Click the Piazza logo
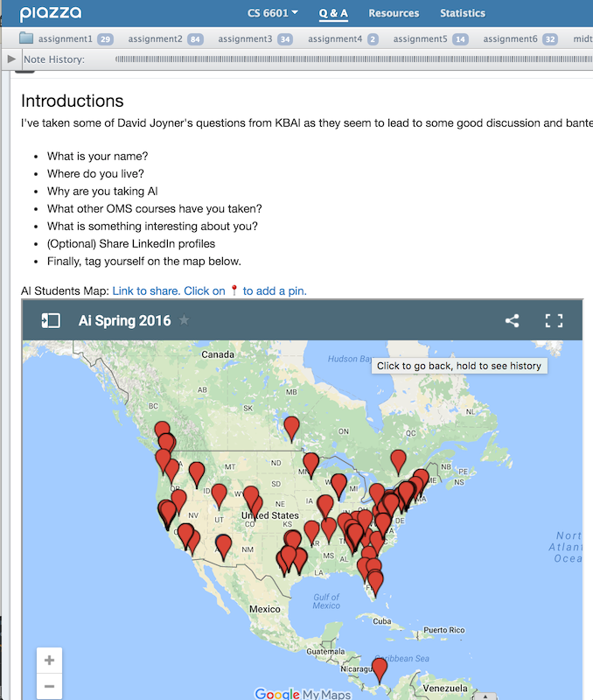Viewport: 593px width, 700px height. click(x=51, y=13)
